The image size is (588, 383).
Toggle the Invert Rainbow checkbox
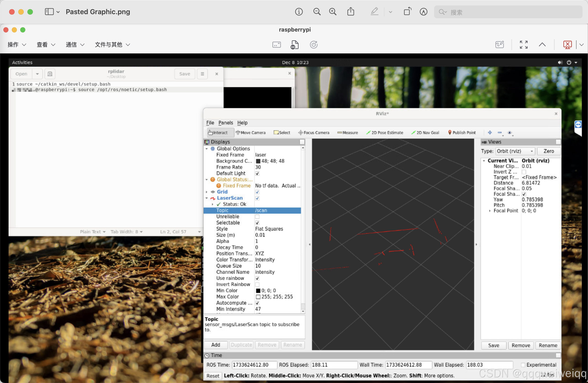(257, 284)
